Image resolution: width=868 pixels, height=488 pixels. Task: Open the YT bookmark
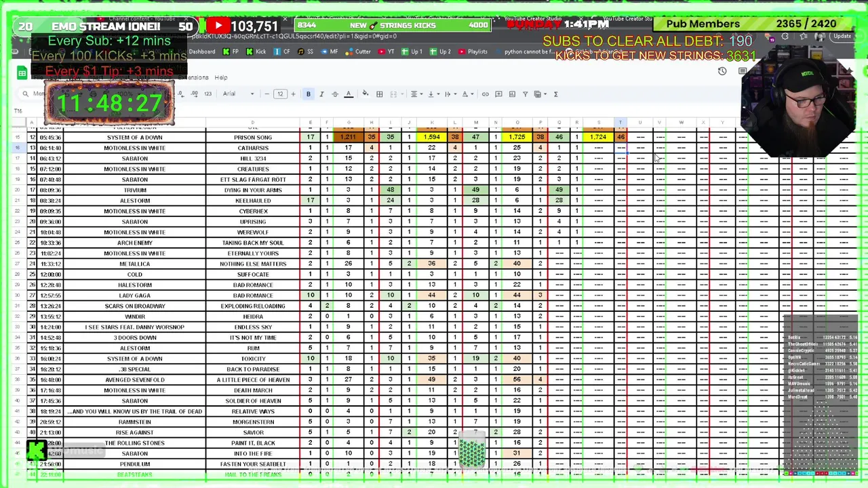[x=387, y=52]
